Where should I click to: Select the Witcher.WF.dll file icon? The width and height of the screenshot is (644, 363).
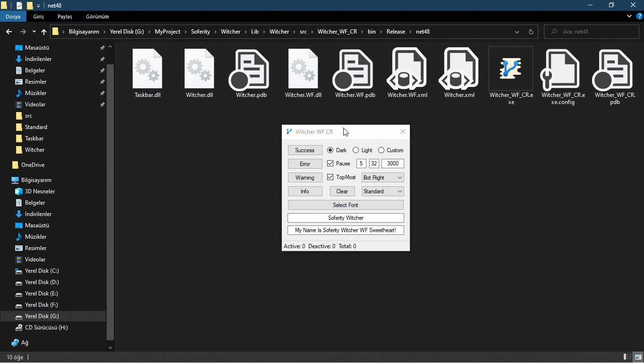pos(304,69)
